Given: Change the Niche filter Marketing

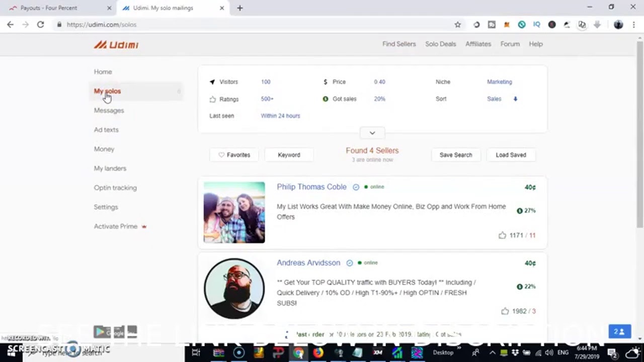Looking at the screenshot, I should tap(500, 82).
